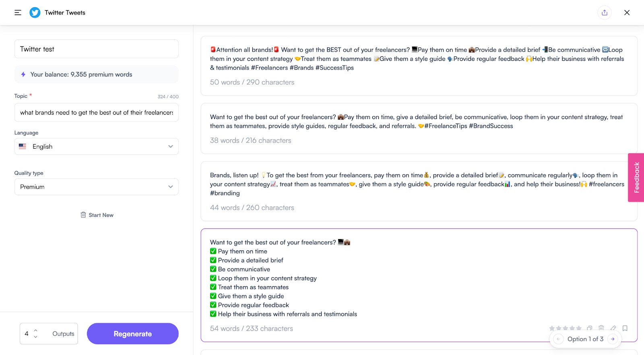The height and width of the screenshot is (355, 644).
Task: Go to previous option arrow
Action: point(558,339)
